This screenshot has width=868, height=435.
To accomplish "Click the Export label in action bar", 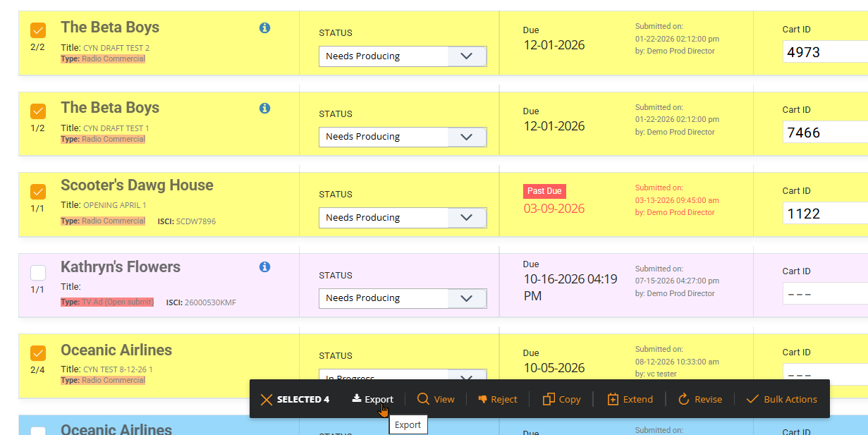I will point(379,399).
